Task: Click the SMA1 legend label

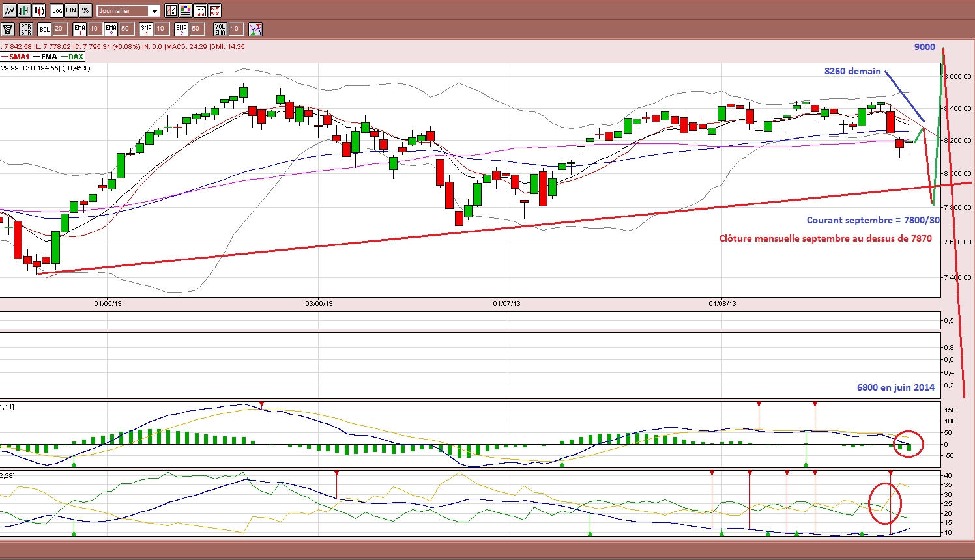Action: pyautogui.click(x=20, y=57)
